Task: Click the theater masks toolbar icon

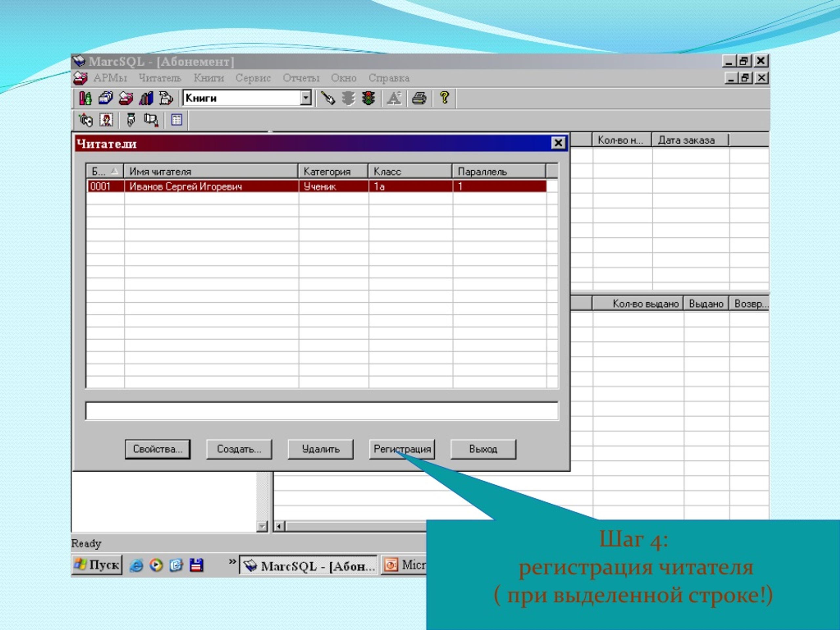Action: pyautogui.click(x=85, y=120)
